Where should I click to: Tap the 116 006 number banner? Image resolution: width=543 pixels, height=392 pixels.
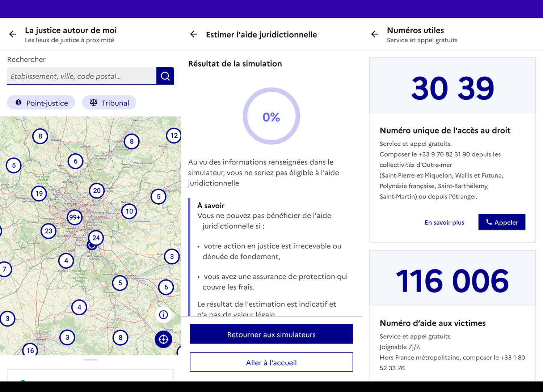[452, 281]
